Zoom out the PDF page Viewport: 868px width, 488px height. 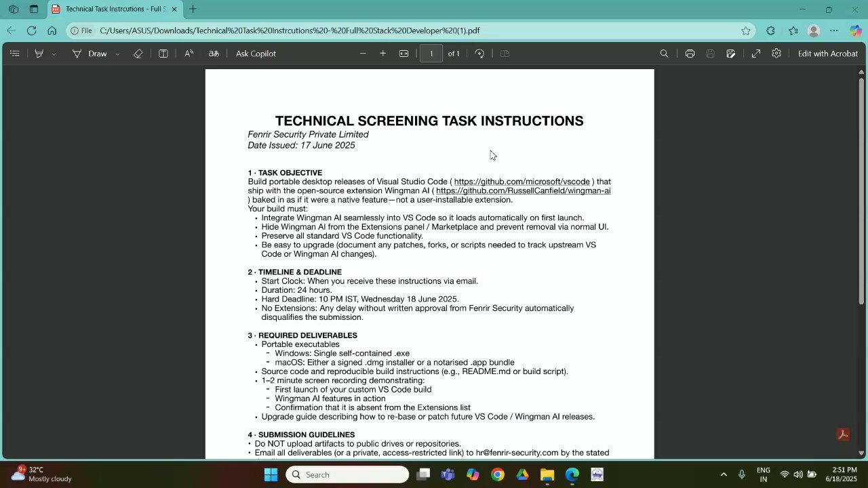pos(363,54)
